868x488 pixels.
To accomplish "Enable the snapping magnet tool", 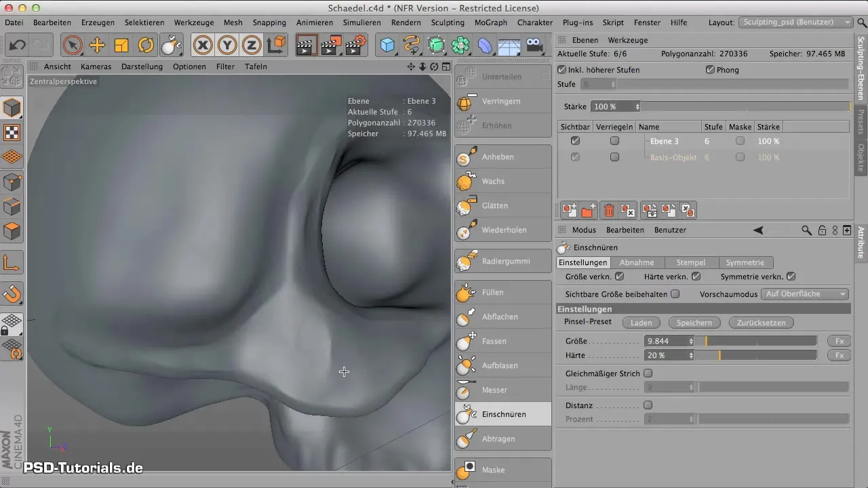I will pos(13,293).
